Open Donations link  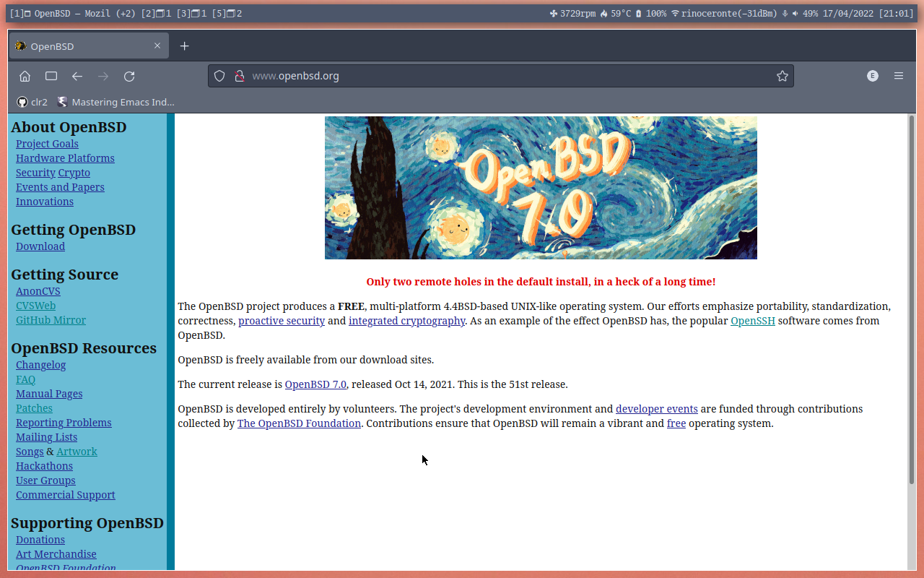point(40,540)
